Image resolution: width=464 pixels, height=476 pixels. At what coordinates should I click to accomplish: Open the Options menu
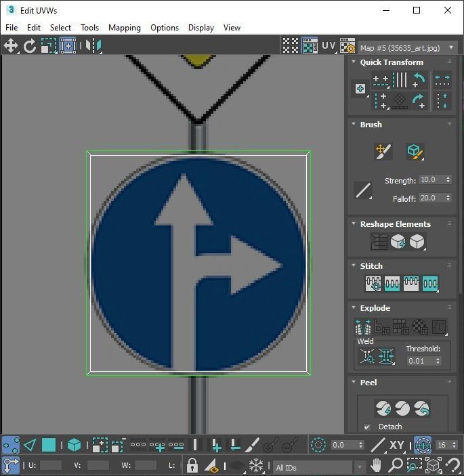(x=165, y=28)
